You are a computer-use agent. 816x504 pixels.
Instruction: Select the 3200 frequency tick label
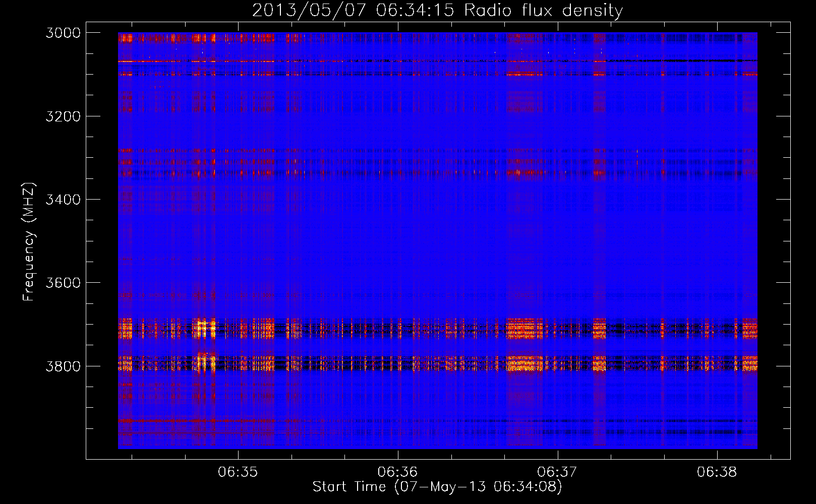pos(63,116)
